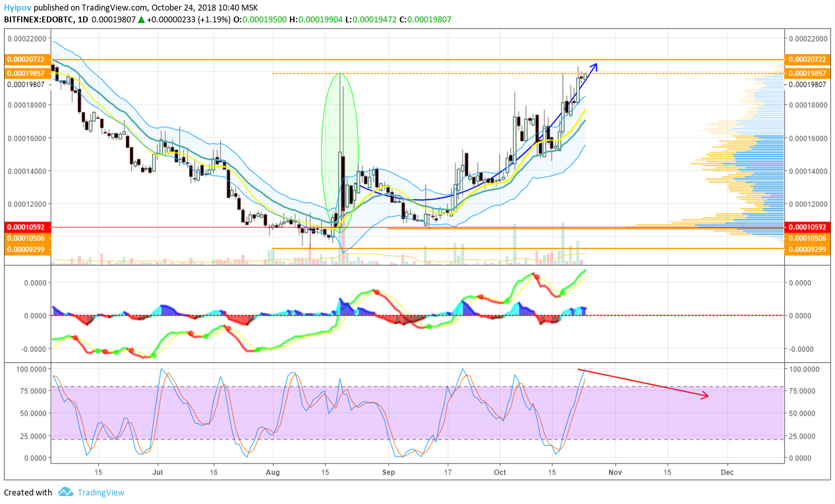
Task: Click 0.00012000 on the right price scale
Action: pos(807,204)
